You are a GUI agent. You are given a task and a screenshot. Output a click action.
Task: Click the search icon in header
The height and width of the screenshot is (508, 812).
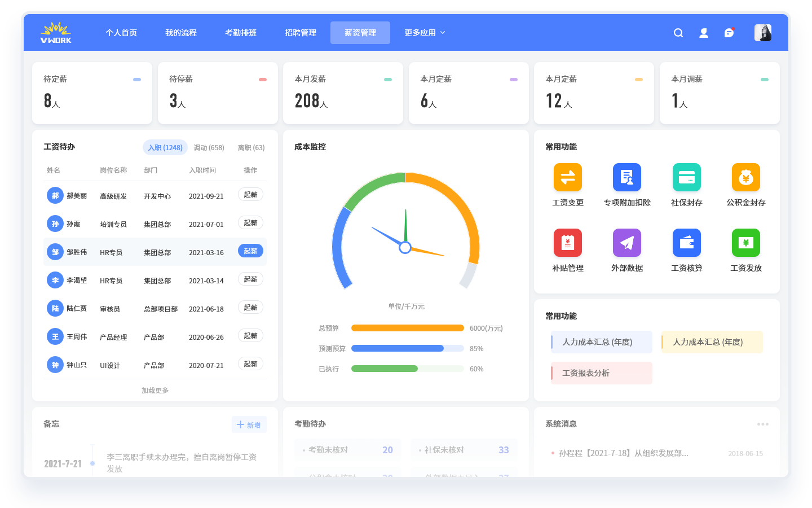coord(678,33)
